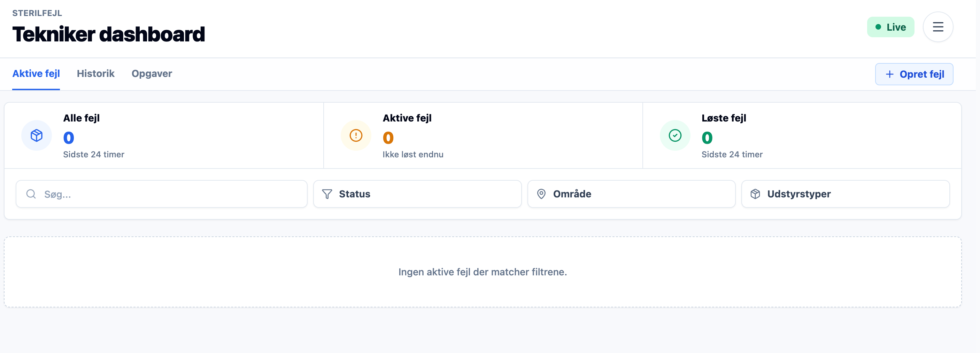980x353 pixels.
Task: Click the STERILFEJL label
Action: click(x=37, y=13)
